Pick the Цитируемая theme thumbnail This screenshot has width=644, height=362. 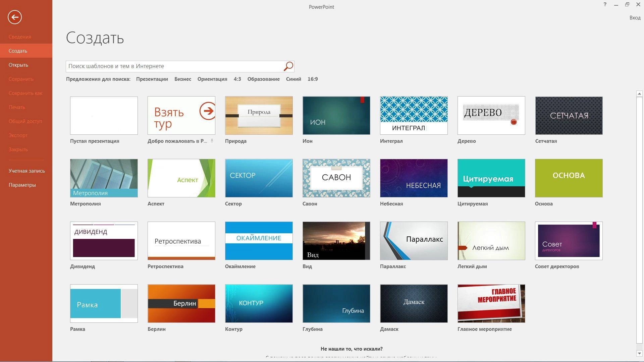pos(491,178)
